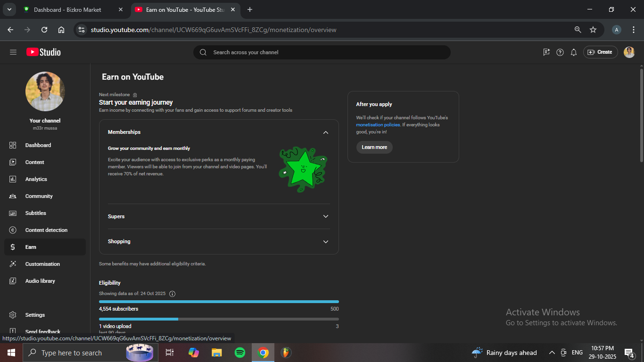The image size is (644, 362).
Task: Open the monetisation policies link
Action: tap(378, 125)
